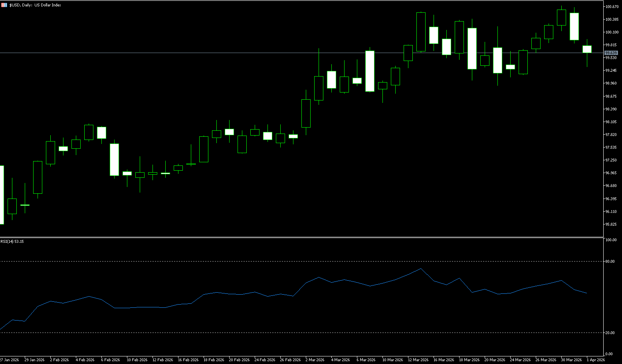Click the 18 Feb 2026 date label
The image size is (622, 364).
[x=214, y=360]
